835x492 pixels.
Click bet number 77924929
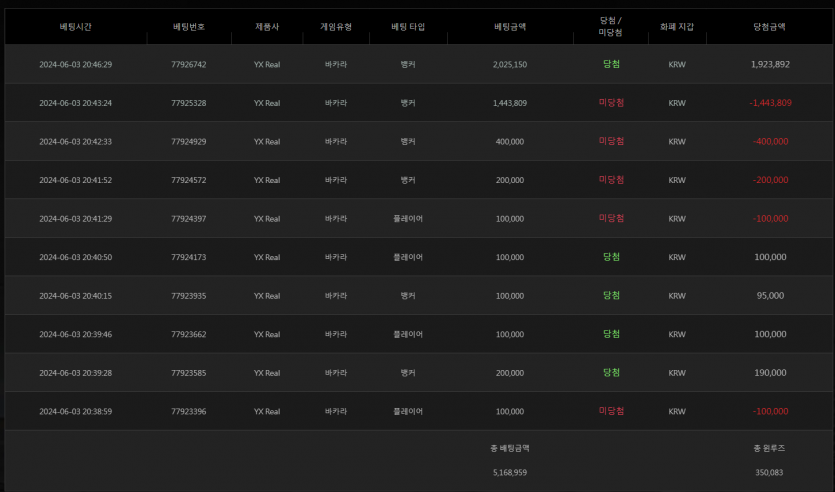(x=189, y=142)
